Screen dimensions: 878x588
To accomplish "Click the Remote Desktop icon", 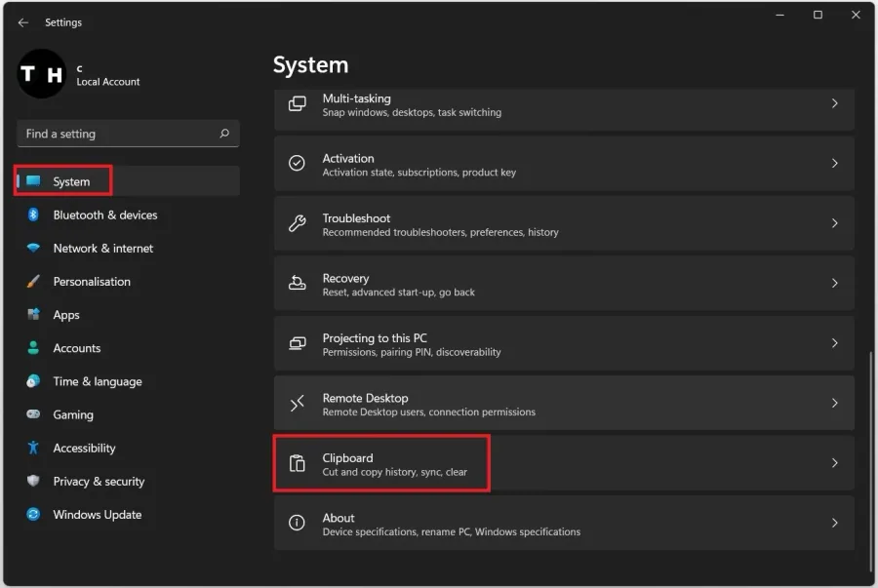I will [297, 403].
